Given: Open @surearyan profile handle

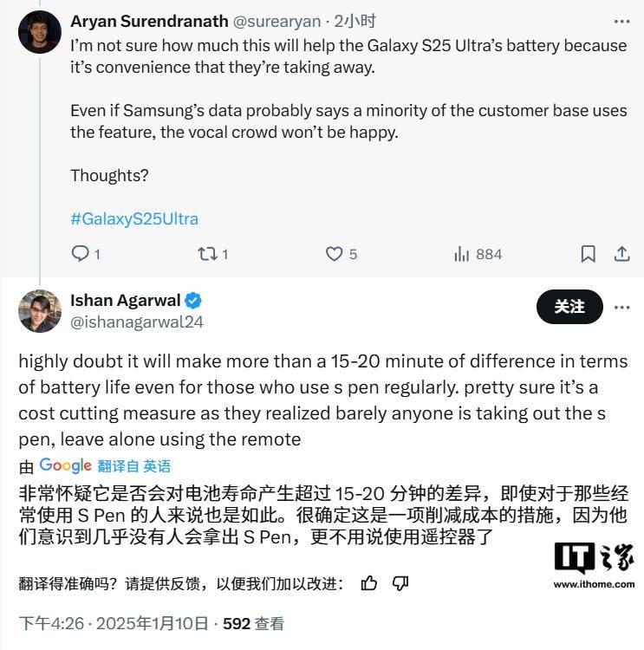Looking at the screenshot, I should coord(277,22).
